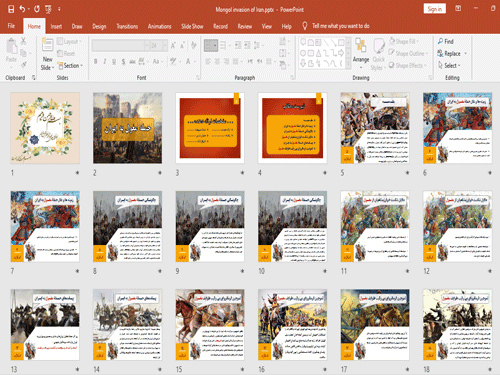Image resolution: width=500 pixels, height=375 pixels.
Task: Click the Format Painter brush icon
Action: pyautogui.click(x=23, y=64)
